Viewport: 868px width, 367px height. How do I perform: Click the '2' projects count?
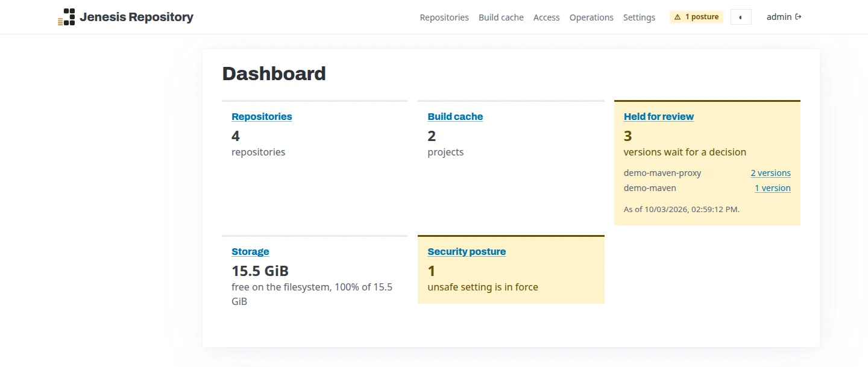coord(432,136)
